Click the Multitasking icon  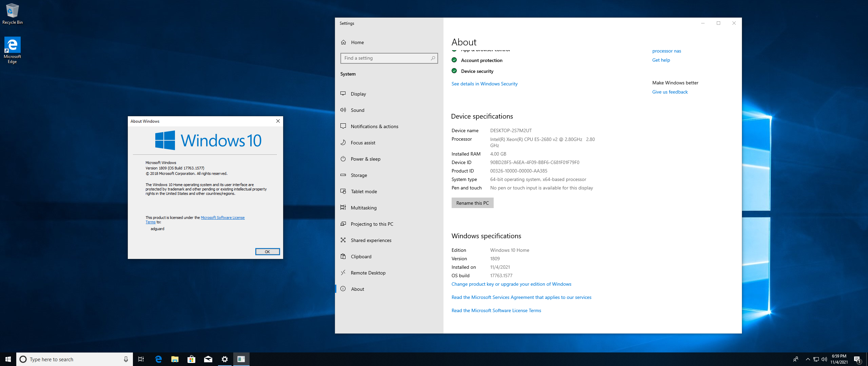tap(343, 207)
